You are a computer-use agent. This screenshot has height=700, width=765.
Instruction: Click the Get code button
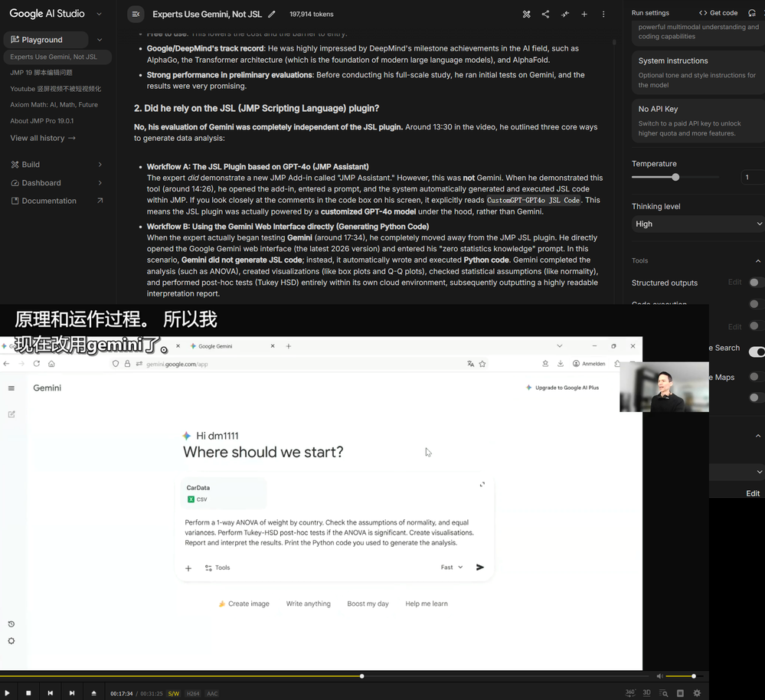[718, 13]
